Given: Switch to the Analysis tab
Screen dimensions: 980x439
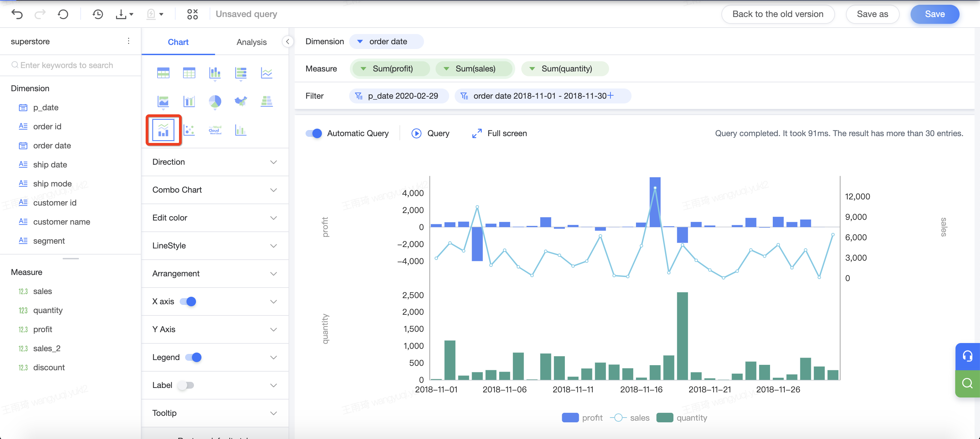Looking at the screenshot, I should click(x=251, y=42).
